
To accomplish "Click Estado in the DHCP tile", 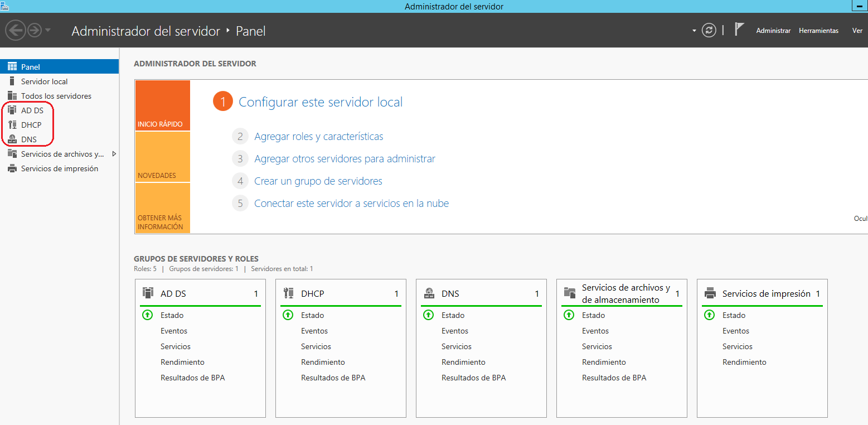I will point(312,315).
